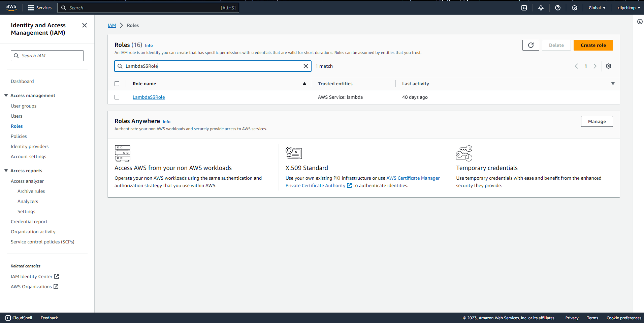Open the AWS Certificate Manager Private Certificate Authority link
The width and height of the screenshot is (644, 323).
point(362,182)
